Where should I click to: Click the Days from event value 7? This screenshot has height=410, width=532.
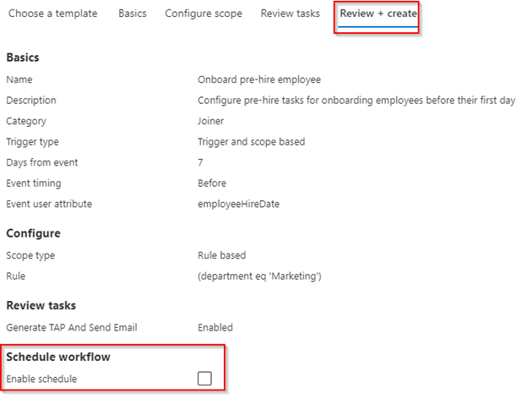pos(200,162)
